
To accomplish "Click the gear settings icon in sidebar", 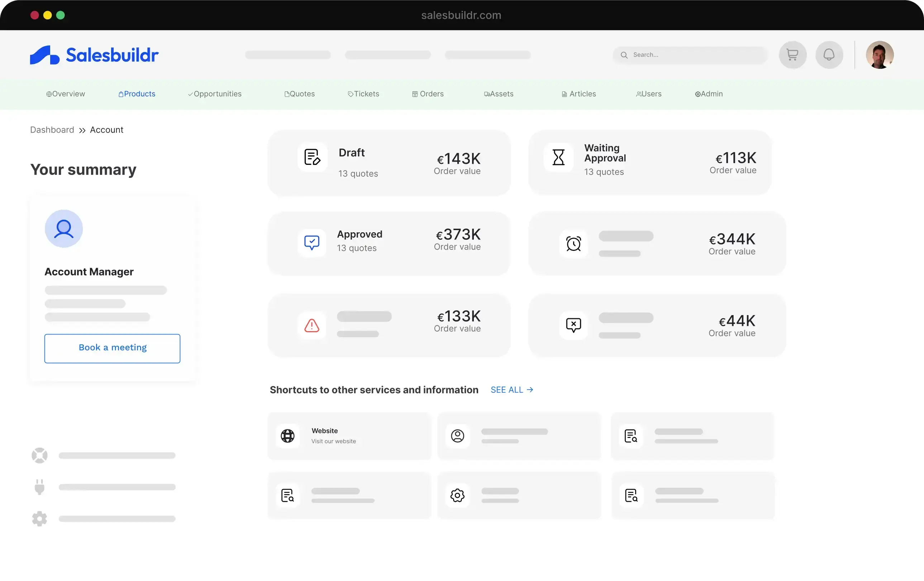I will 39,519.
